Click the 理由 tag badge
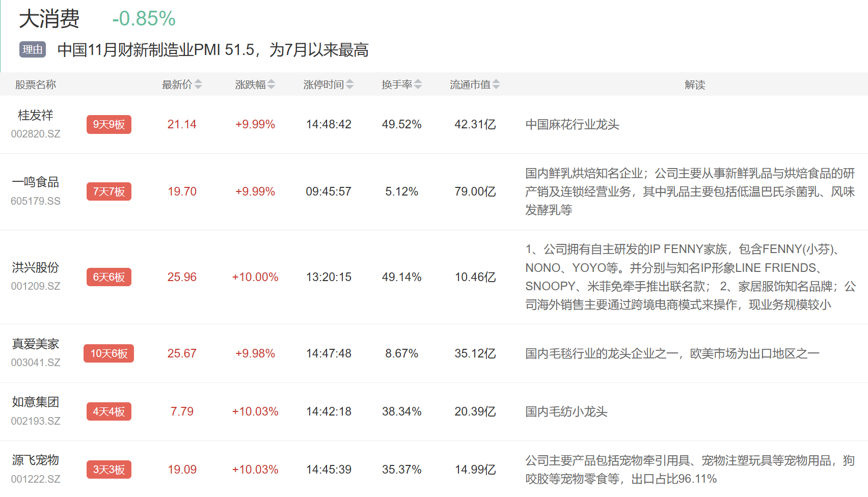This screenshot has height=497, width=868. 33,49
